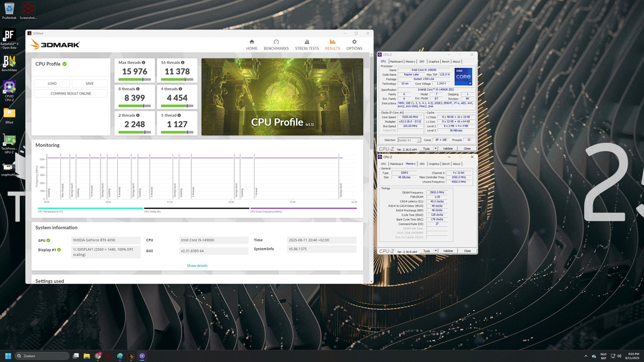Open File Explorer from the taskbar
This screenshot has height=362, width=644.
tap(87, 356)
